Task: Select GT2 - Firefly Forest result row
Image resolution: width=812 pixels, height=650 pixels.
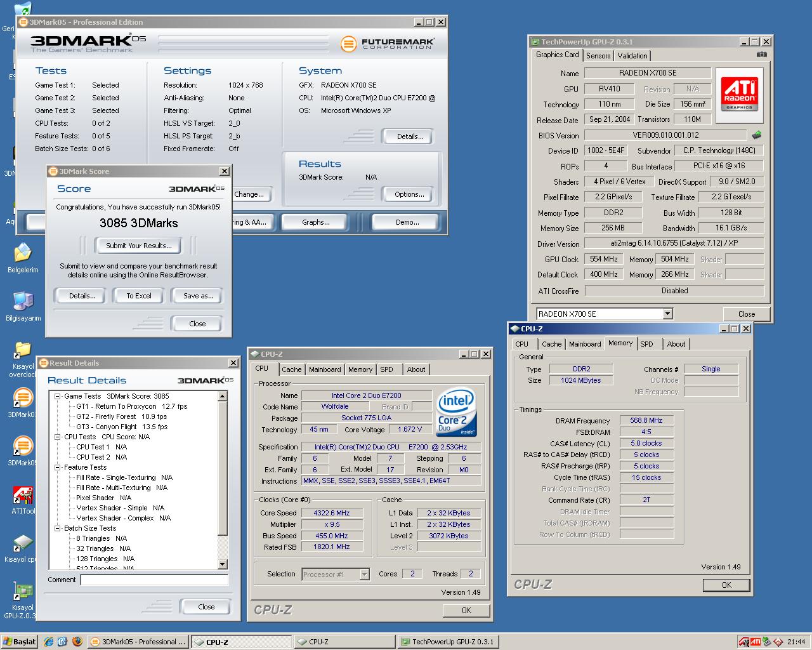Action: click(x=122, y=416)
